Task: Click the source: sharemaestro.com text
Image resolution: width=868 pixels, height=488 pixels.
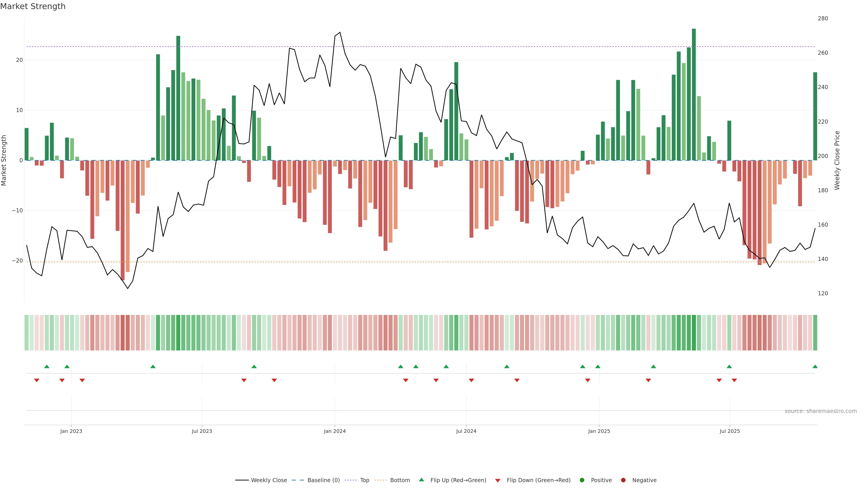Action: click(x=821, y=411)
